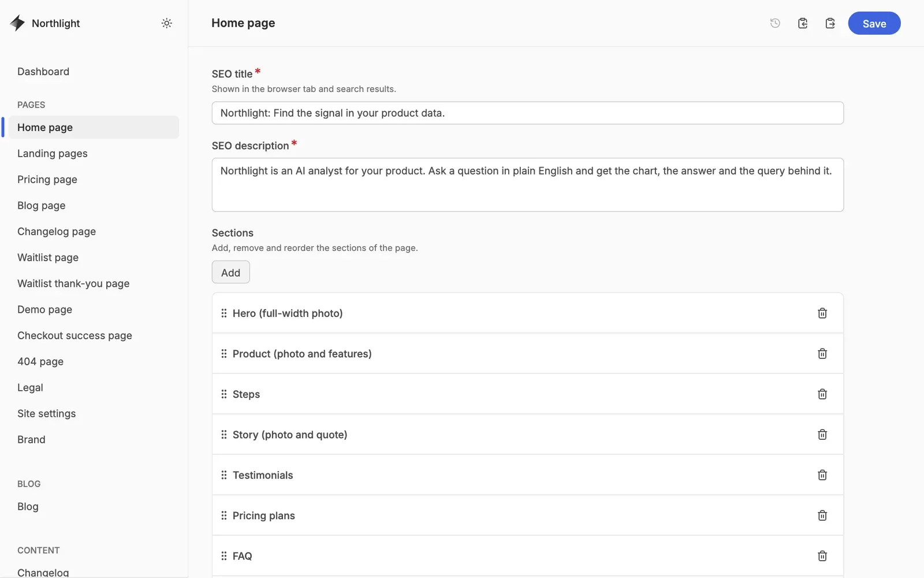Click the Testimonials drag handle
The width and height of the screenshot is (924, 578).
224,475
